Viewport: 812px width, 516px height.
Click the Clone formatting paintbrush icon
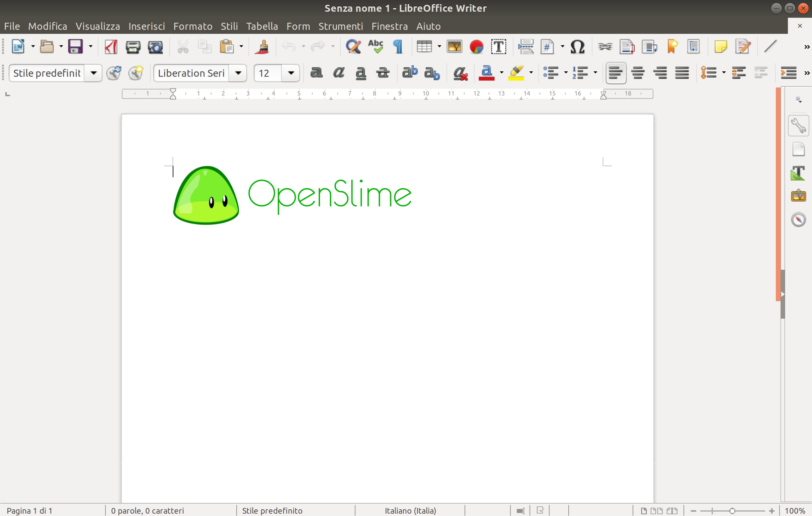(x=262, y=47)
